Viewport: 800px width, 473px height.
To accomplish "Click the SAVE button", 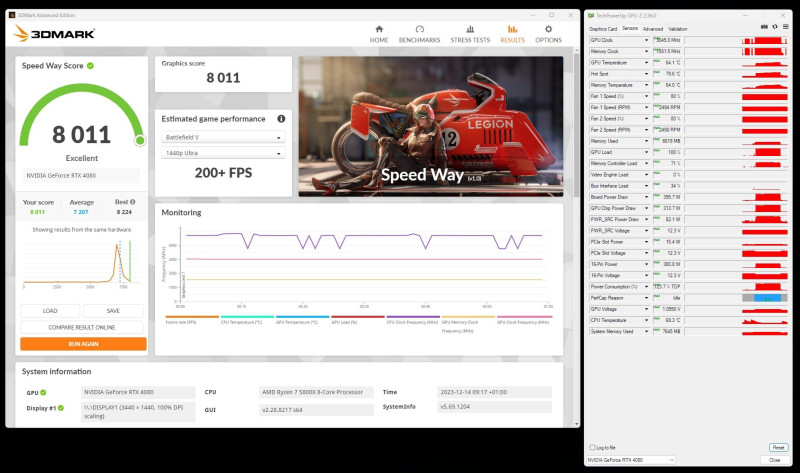I will pos(113,311).
